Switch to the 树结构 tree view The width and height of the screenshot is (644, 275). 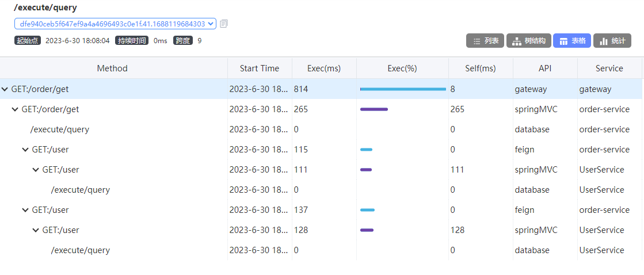(x=528, y=41)
